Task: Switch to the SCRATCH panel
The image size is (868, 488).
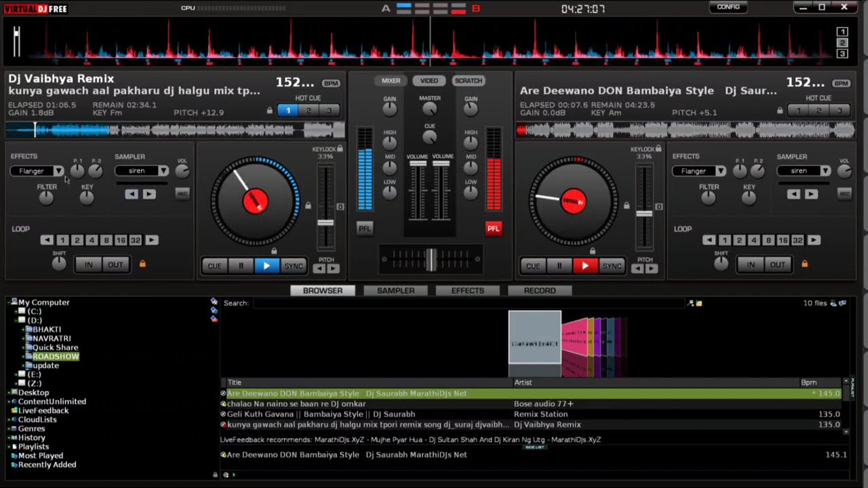Action: (x=469, y=81)
